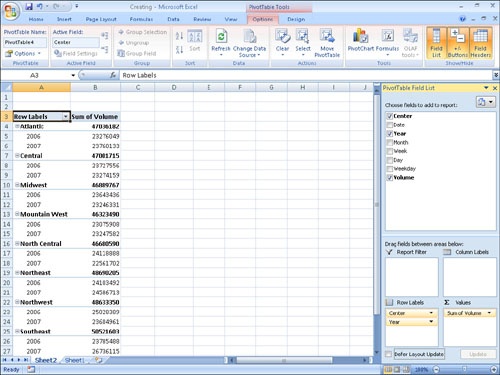The width and height of the screenshot is (500, 375).
Task: Open the Select PivotTable menu
Action: pos(303,43)
